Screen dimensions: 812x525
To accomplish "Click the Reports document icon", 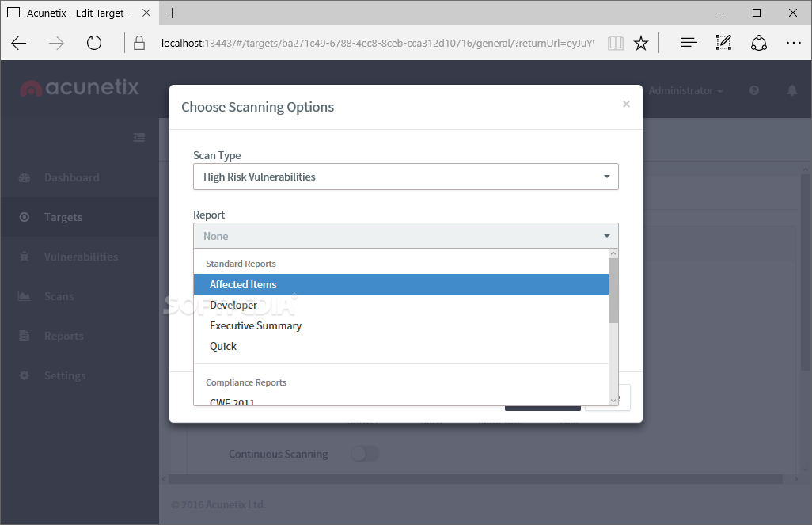I will pos(25,336).
